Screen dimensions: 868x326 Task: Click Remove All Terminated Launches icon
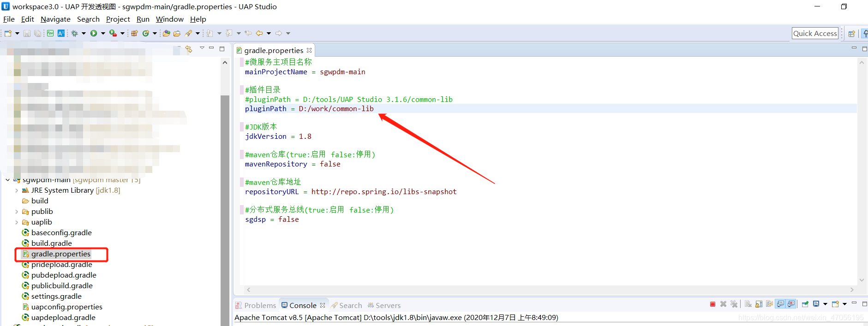(x=734, y=304)
